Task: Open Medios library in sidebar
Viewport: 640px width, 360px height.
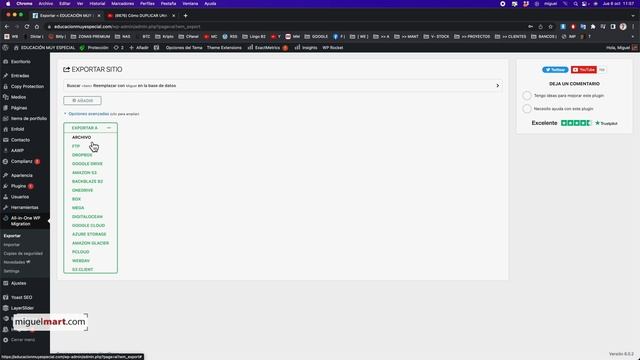Action: (x=18, y=97)
